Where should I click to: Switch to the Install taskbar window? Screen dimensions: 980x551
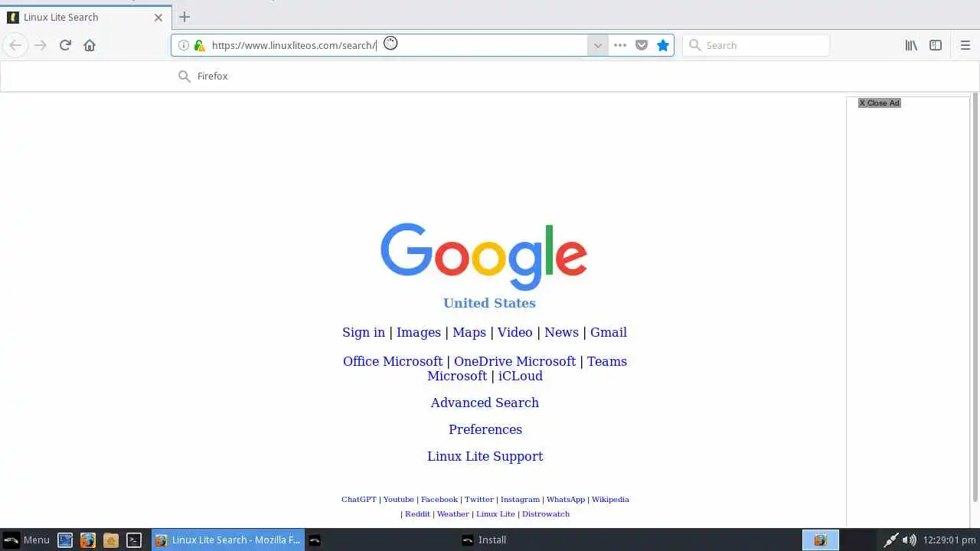534,540
